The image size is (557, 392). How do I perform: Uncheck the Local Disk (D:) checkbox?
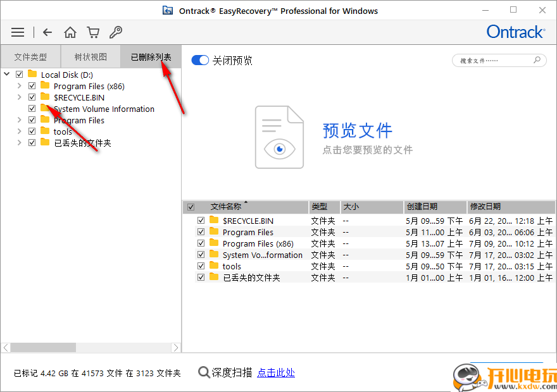[x=20, y=75]
